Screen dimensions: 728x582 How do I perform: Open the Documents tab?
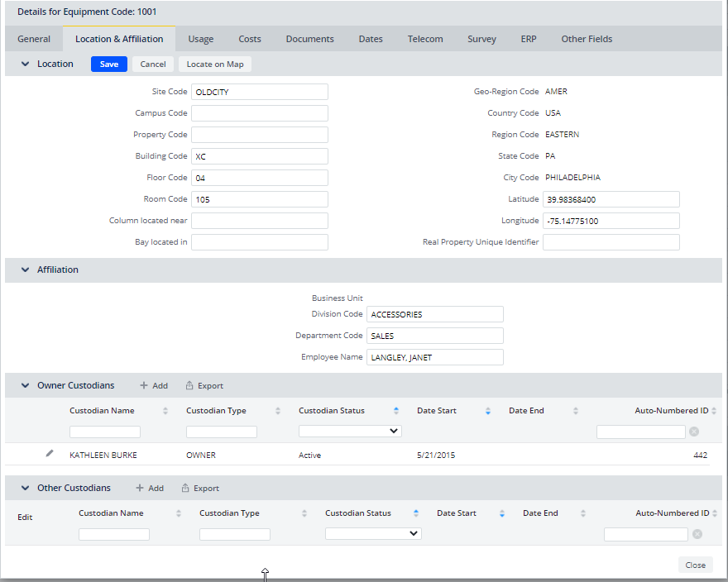[309, 39]
